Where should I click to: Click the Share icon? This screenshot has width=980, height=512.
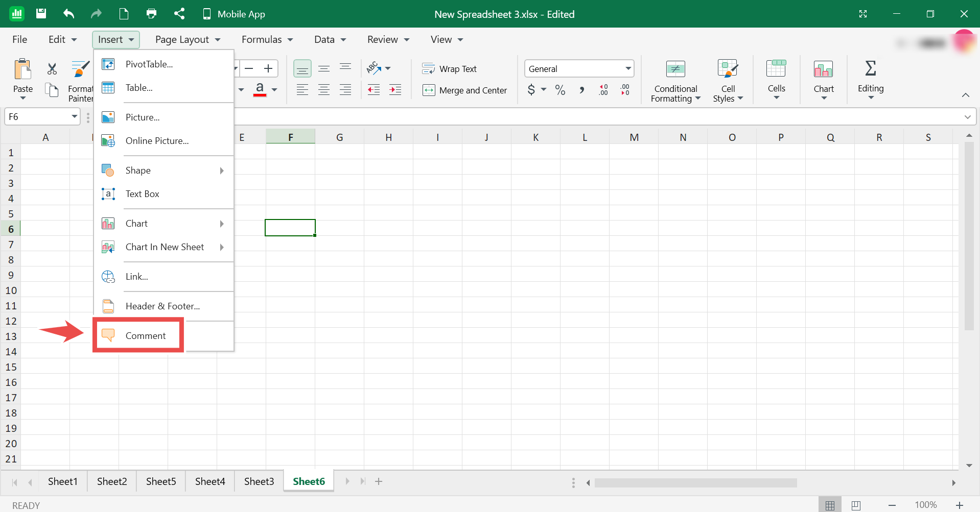point(179,14)
